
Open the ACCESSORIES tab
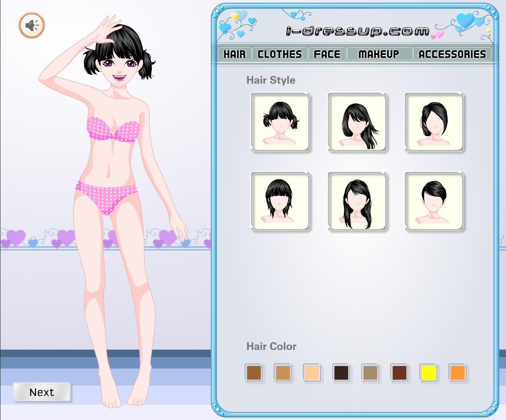pyautogui.click(x=452, y=54)
